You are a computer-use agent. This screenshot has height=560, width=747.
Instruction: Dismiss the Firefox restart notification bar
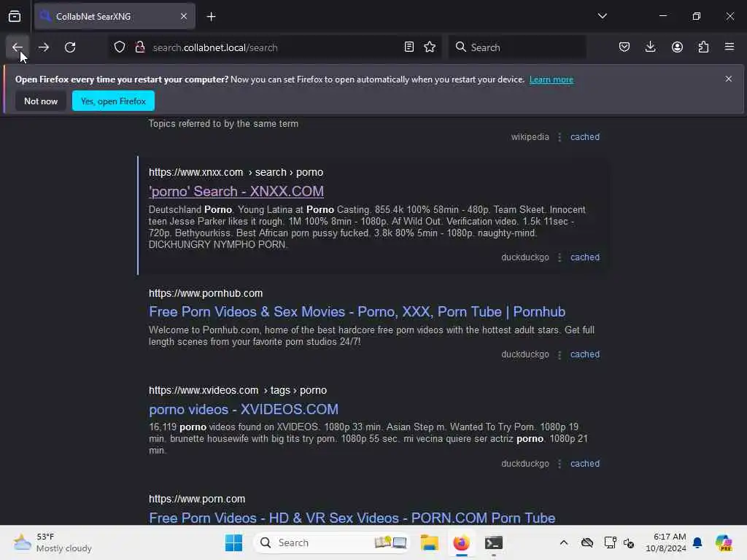729,79
